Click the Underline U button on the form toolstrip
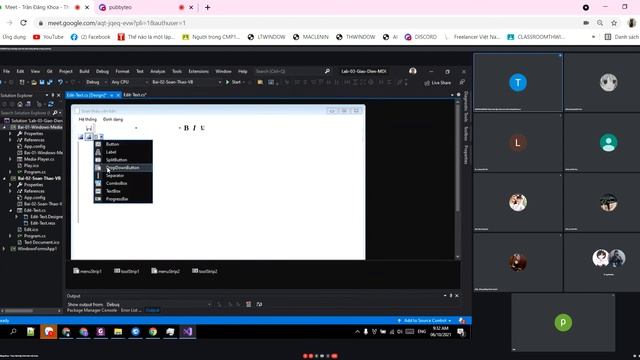This screenshot has width=640, height=360. 202,128
